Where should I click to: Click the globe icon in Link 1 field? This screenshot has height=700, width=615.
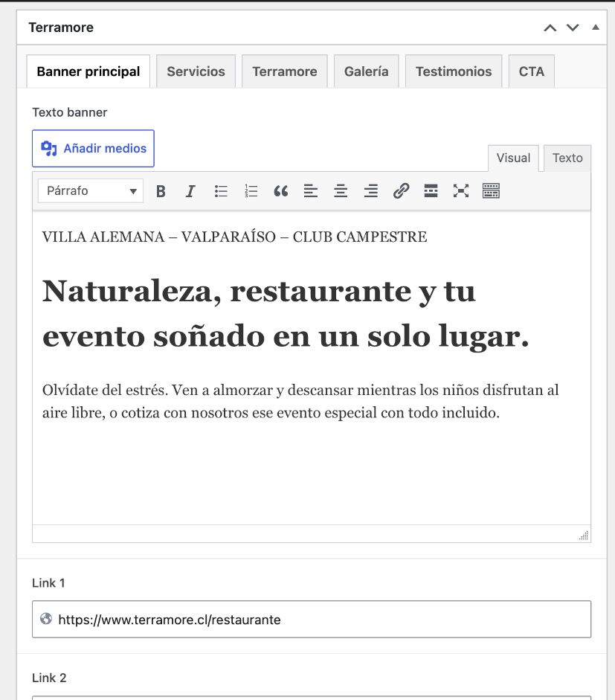coord(45,619)
